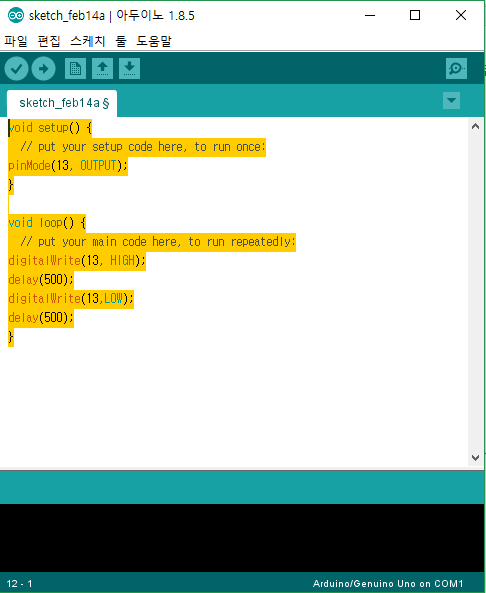
Task: Click the '12 - 1' line indicator
Action: [x=20, y=584]
